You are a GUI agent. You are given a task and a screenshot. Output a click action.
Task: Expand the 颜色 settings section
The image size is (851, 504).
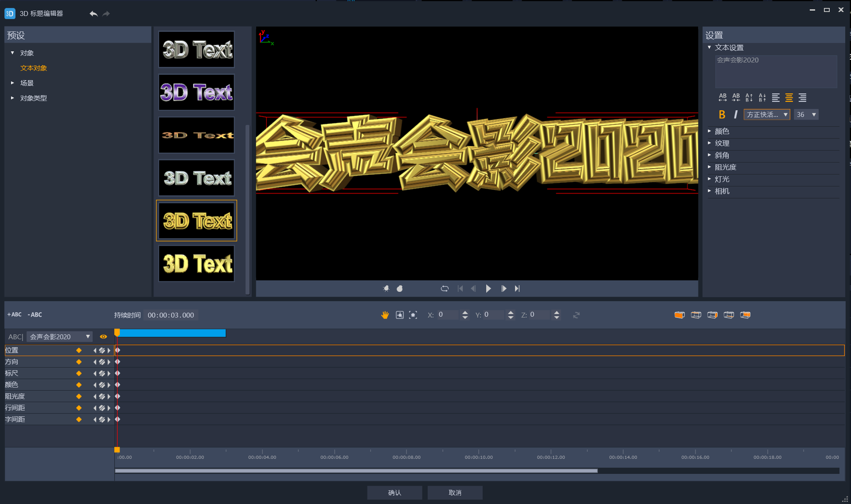(x=709, y=131)
